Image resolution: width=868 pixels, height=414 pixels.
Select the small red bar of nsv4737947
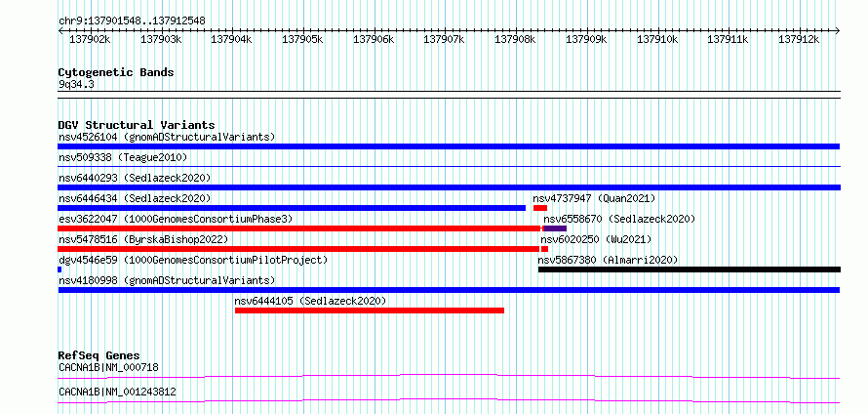click(x=540, y=208)
